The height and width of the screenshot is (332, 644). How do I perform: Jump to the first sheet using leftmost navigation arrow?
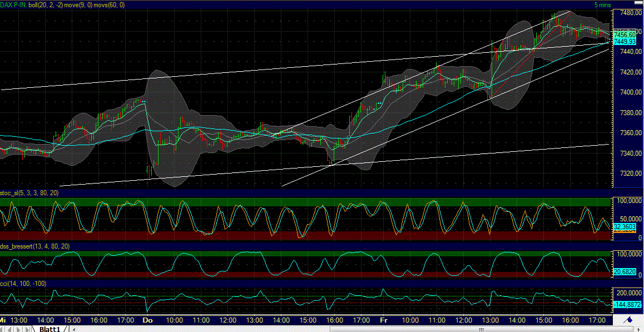(3, 329)
